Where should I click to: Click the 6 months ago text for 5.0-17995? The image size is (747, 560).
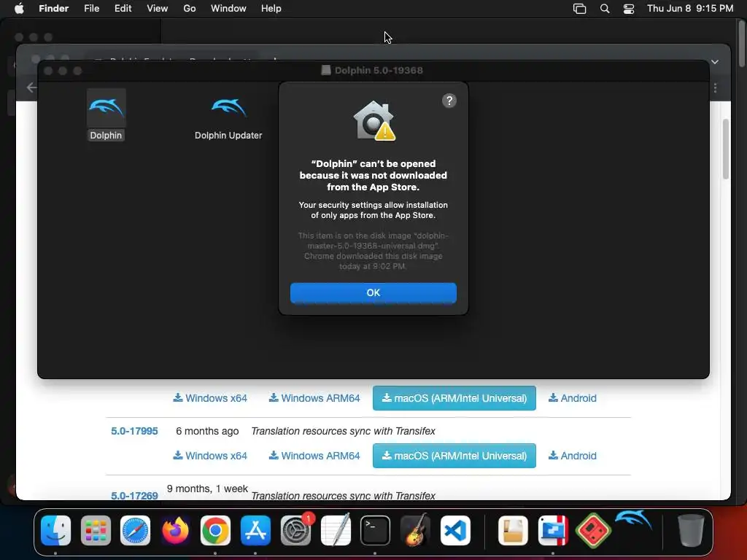[x=207, y=431]
